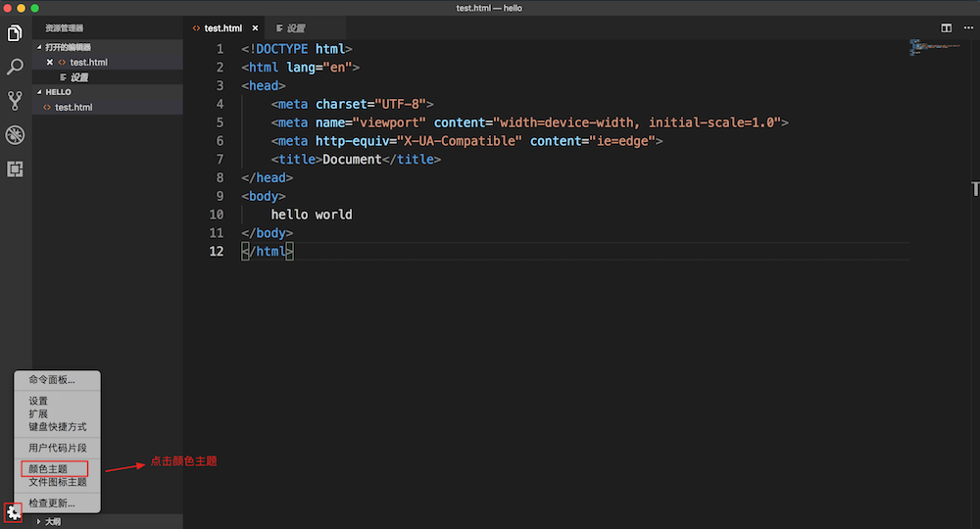Open the Source Control view
Screen dimensions: 980x529
click(x=15, y=100)
